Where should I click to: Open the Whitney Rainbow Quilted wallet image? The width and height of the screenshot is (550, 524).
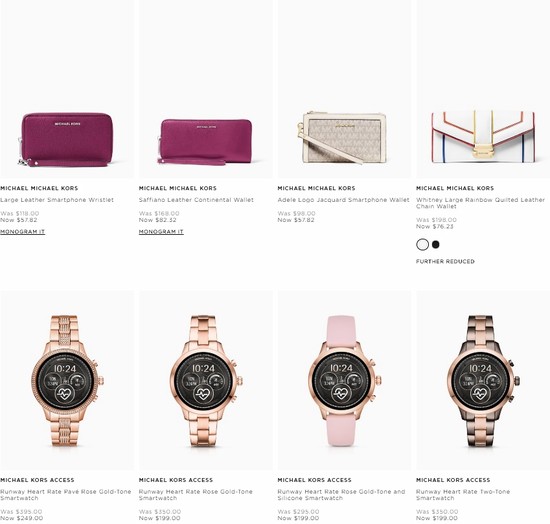click(483, 89)
